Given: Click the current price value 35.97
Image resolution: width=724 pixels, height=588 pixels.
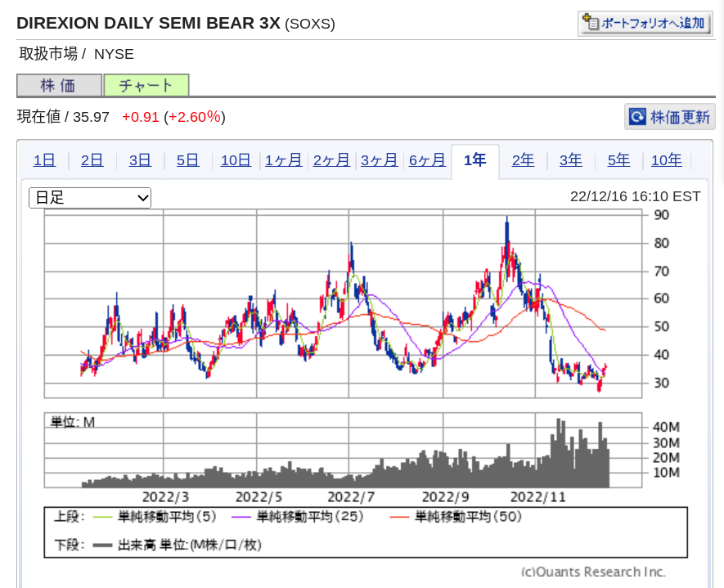Looking at the screenshot, I should [91, 117].
